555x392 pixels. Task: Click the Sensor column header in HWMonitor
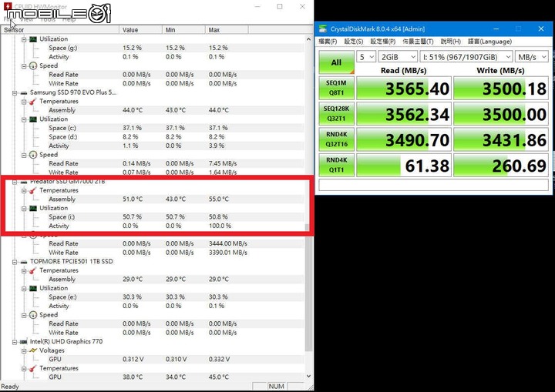click(x=60, y=30)
